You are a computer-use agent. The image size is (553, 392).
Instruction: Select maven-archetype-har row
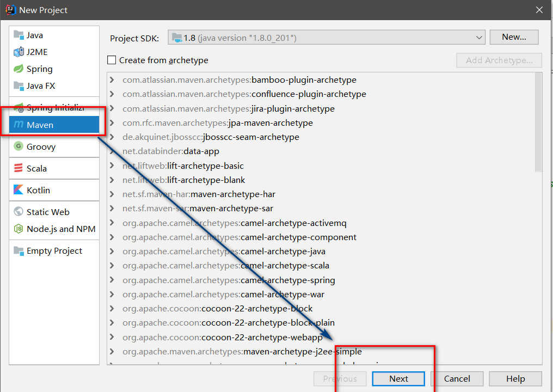(x=321, y=194)
